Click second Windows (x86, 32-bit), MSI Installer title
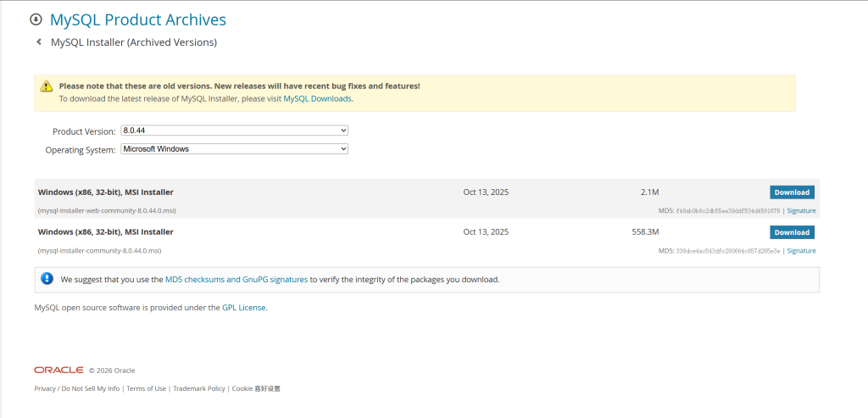The image size is (868, 418). [x=105, y=232]
